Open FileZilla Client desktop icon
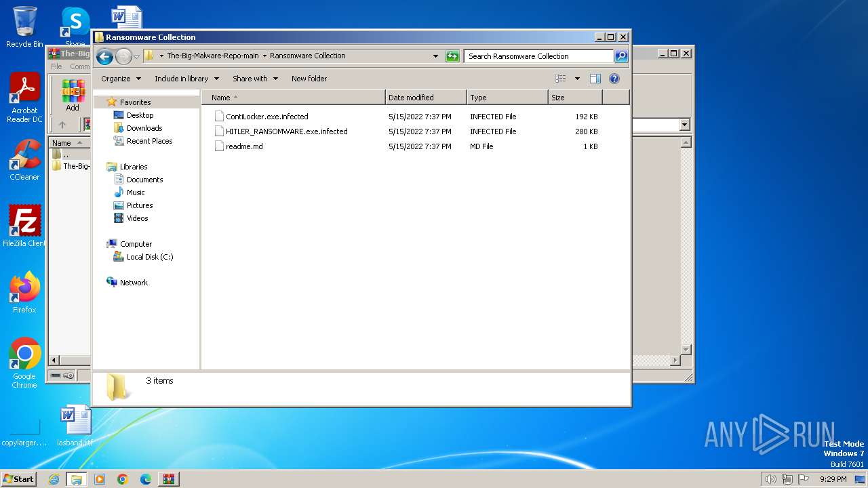Image resolution: width=868 pixels, height=488 pixels. 24,226
